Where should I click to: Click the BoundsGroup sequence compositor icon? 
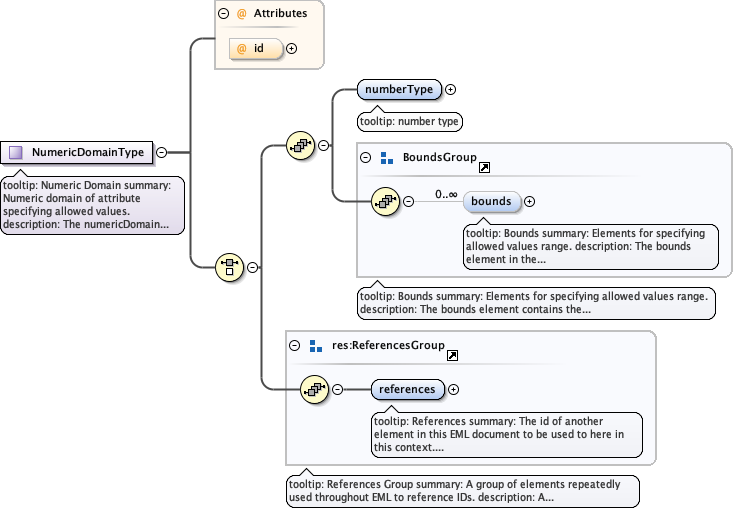point(385,201)
